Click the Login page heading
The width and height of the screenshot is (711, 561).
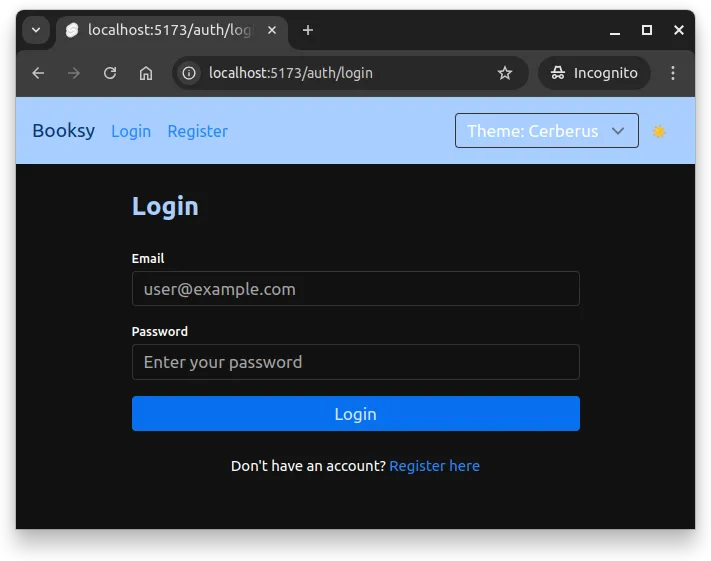click(x=165, y=206)
